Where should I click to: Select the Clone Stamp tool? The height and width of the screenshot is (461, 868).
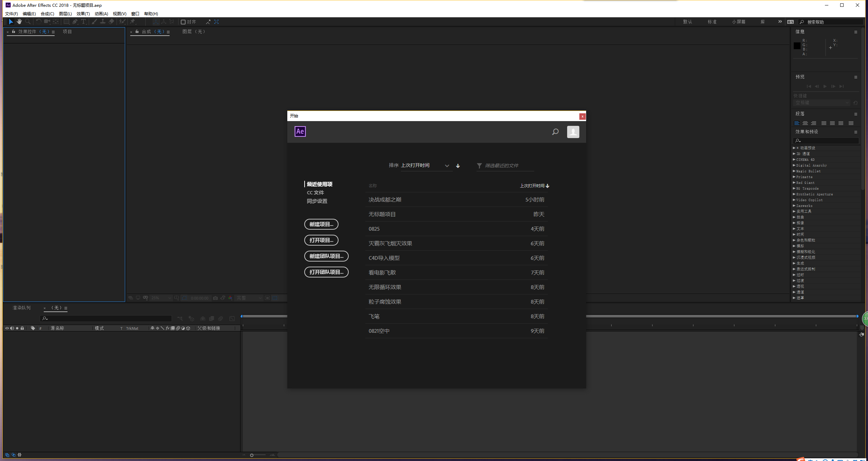click(x=103, y=21)
